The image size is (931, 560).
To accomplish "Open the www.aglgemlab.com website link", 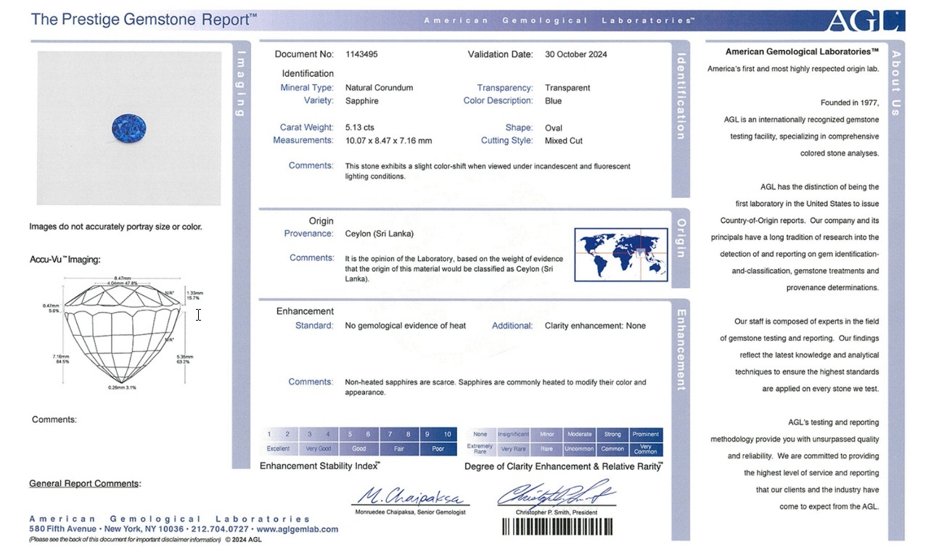I will coord(298,530).
